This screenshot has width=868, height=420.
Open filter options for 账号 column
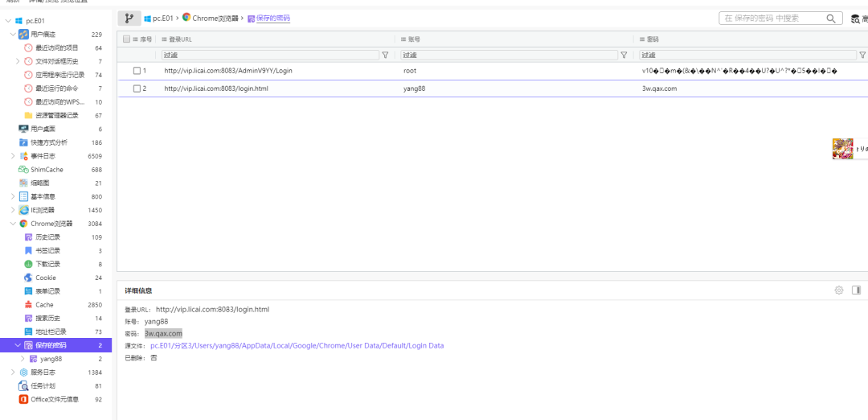624,55
